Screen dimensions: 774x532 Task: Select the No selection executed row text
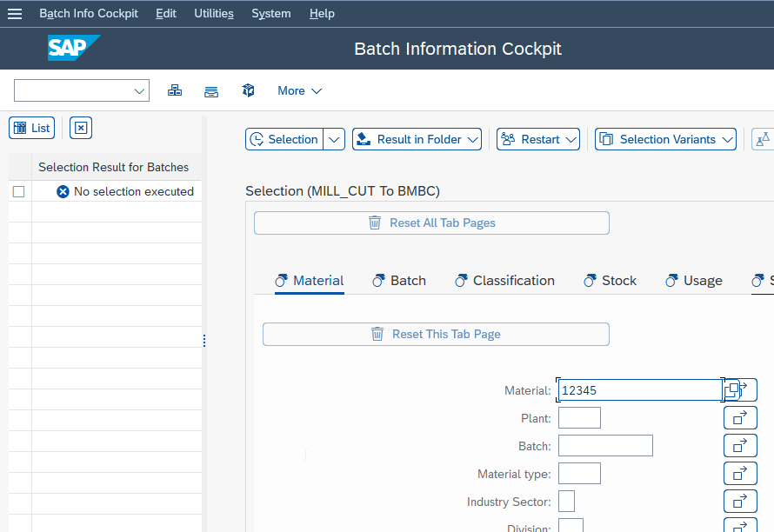tap(134, 191)
